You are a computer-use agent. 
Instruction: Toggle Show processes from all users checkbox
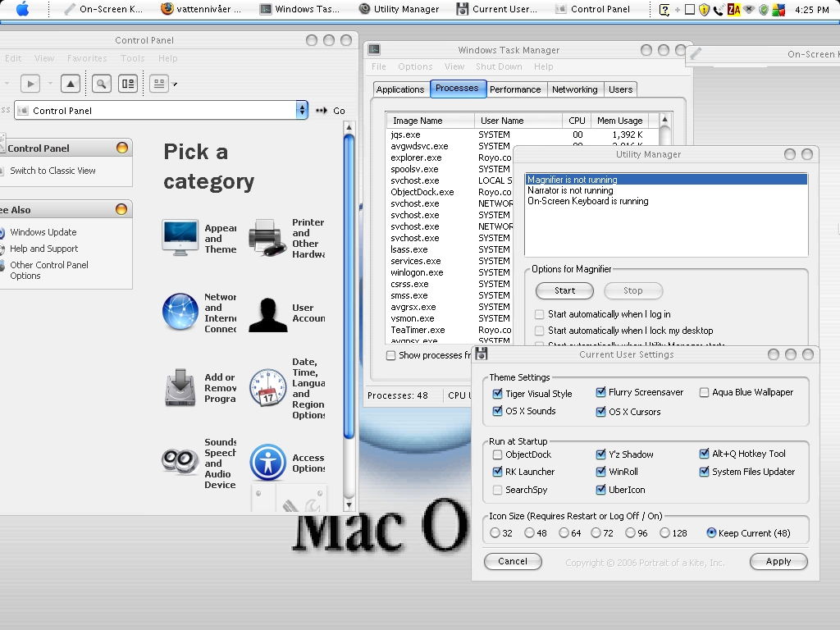[391, 355]
